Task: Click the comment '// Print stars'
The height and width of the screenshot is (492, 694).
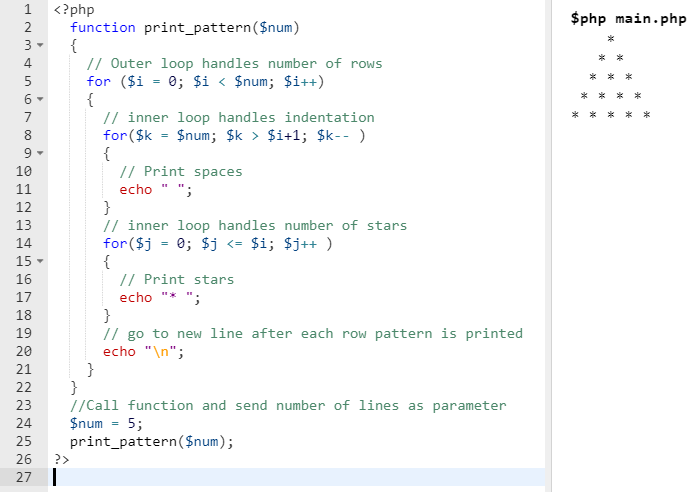Action: pyautogui.click(x=177, y=280)
